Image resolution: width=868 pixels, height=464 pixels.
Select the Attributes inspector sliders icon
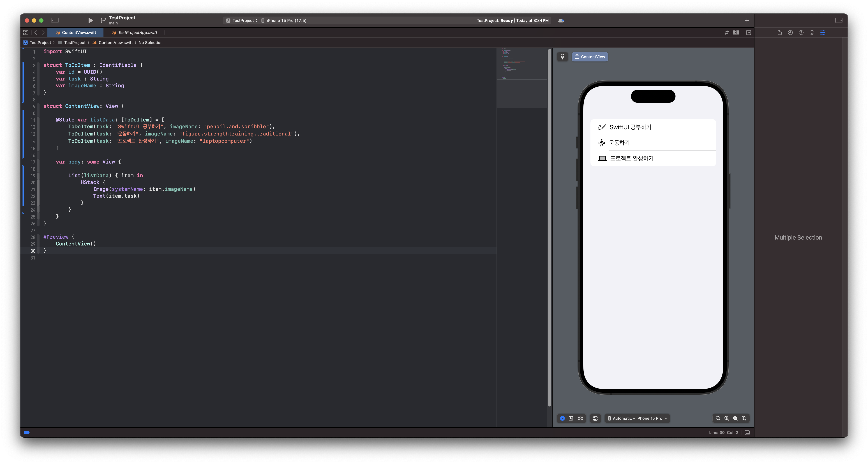click(x=823, y=33)
